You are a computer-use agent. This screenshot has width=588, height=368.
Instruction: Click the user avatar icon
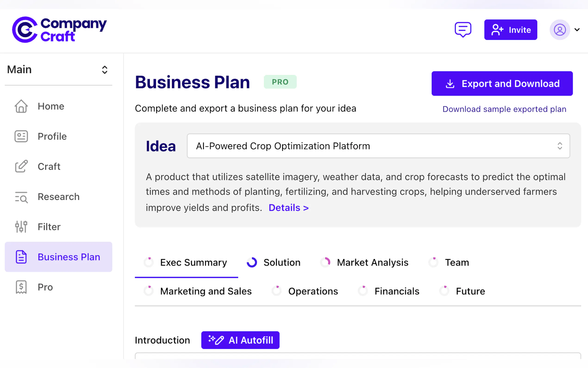(560, 30)
